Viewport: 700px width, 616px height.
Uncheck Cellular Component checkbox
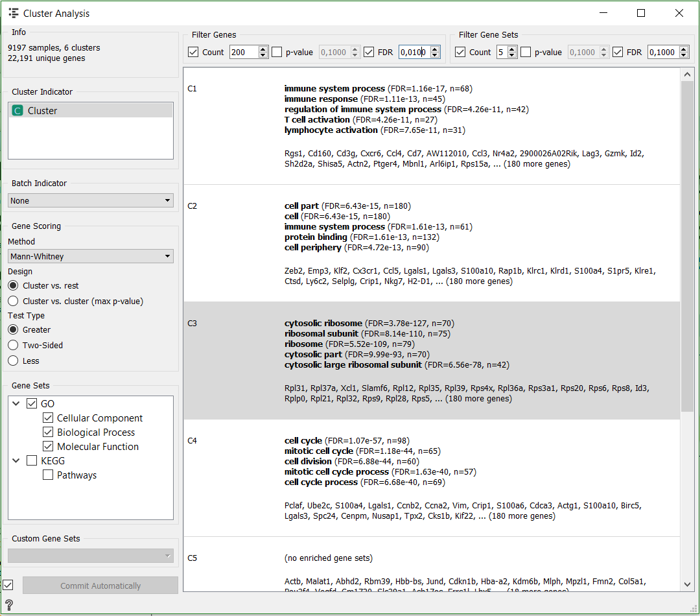(48, 418)
